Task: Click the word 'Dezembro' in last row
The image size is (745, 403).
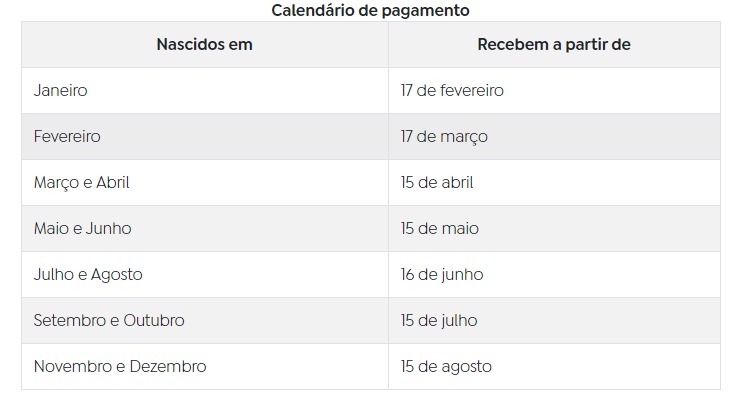Action: pyautogui.click(x=168, y=366)
